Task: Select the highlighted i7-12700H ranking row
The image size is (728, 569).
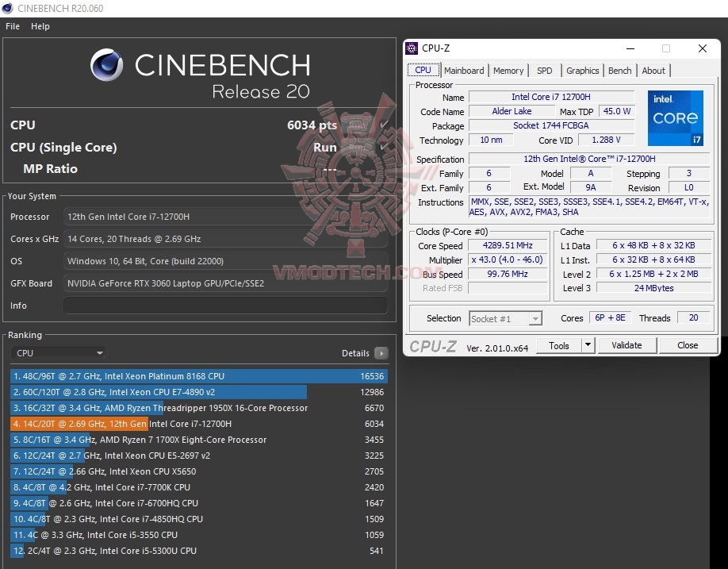Action: pyautogui.click(x=199, y=424)
